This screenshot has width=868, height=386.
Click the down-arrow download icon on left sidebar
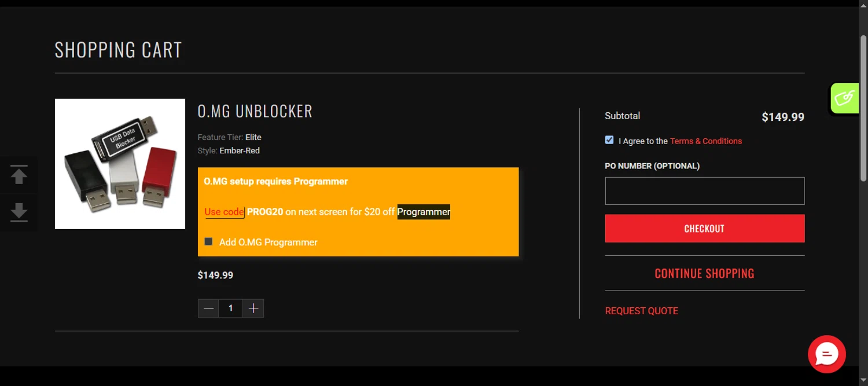[19, 212]
